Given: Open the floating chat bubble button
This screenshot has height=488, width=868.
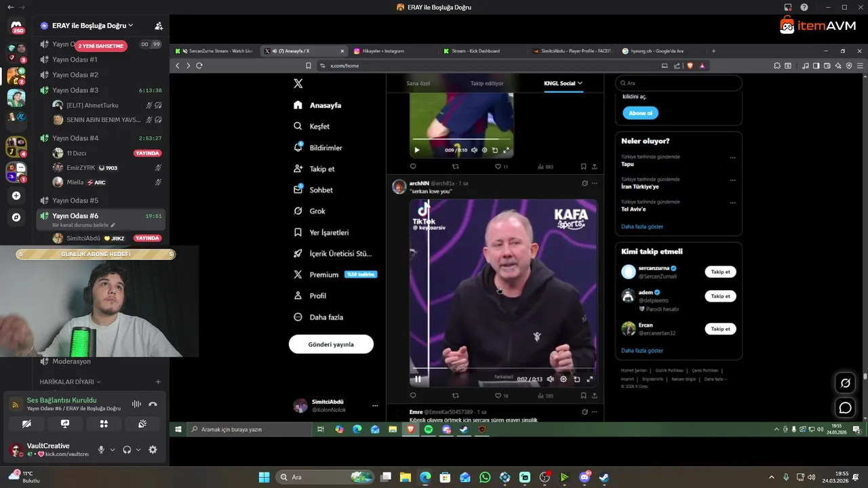Looking at the screenshot, I should [846, 407].
